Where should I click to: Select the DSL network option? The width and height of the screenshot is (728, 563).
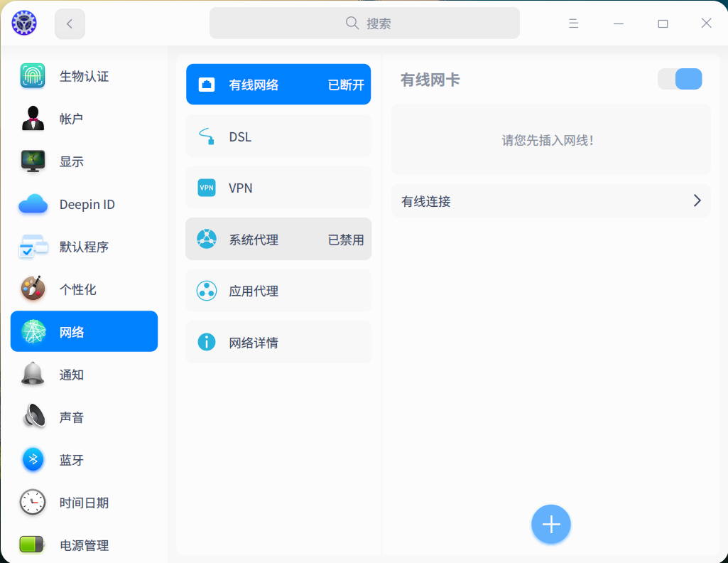coord(278,136)
